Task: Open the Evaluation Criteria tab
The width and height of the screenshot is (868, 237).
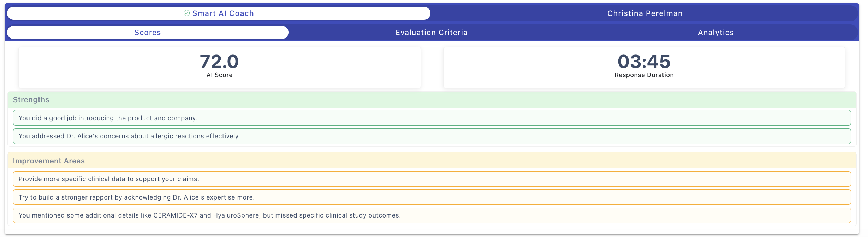Action: click(x=432, y=33)
